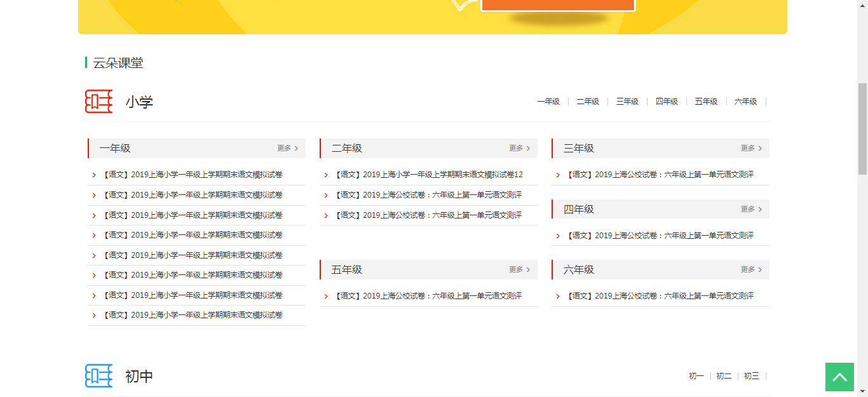
Task: Expand 更多 for 二年级 section
Action: [x=519, y=148]
